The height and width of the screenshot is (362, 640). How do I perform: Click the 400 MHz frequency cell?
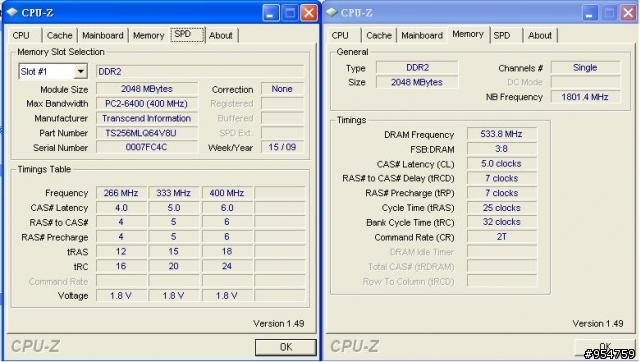pyautogui.click(x=227, y=193)
